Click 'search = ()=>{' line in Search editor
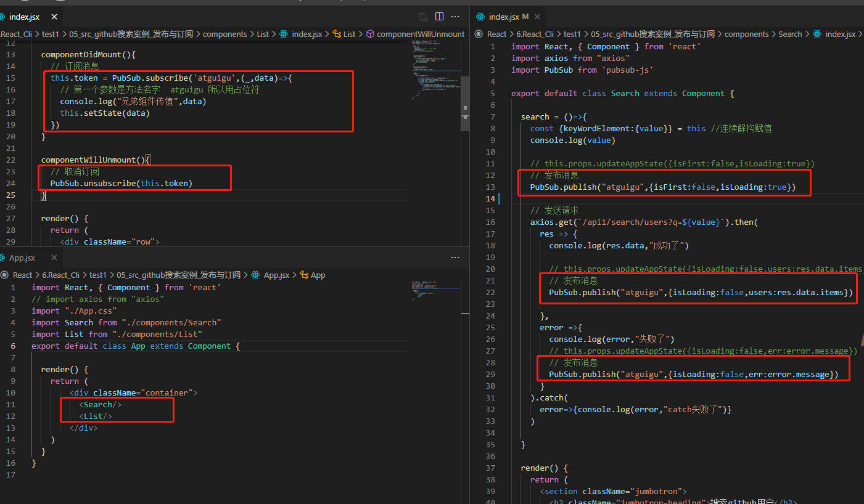This screenshot has width=864, height=504. [x=554, y=116]
